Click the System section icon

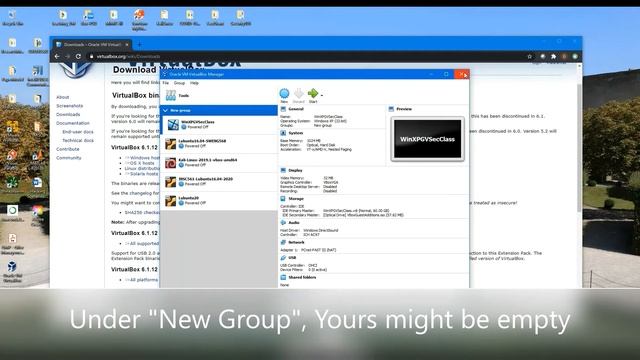(x=283, y=133)
